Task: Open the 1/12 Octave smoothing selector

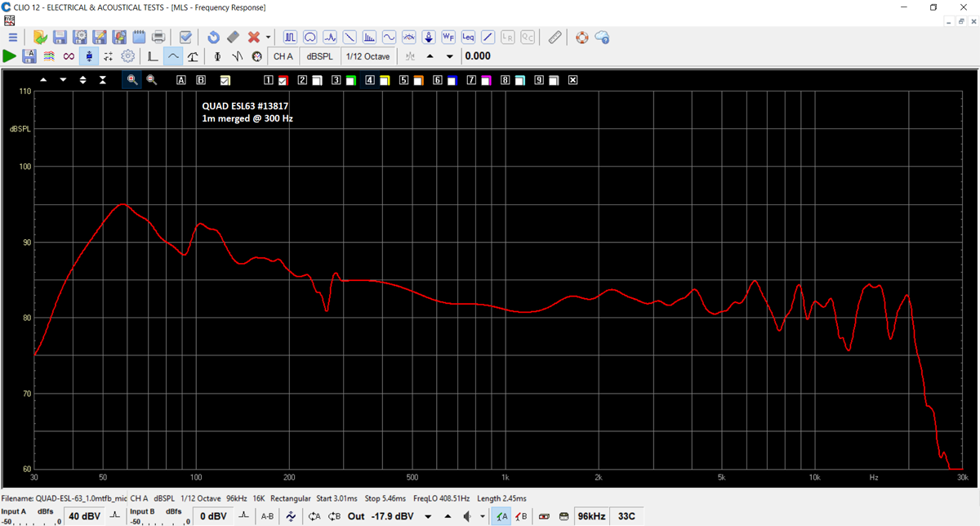Action: (368, 56)
